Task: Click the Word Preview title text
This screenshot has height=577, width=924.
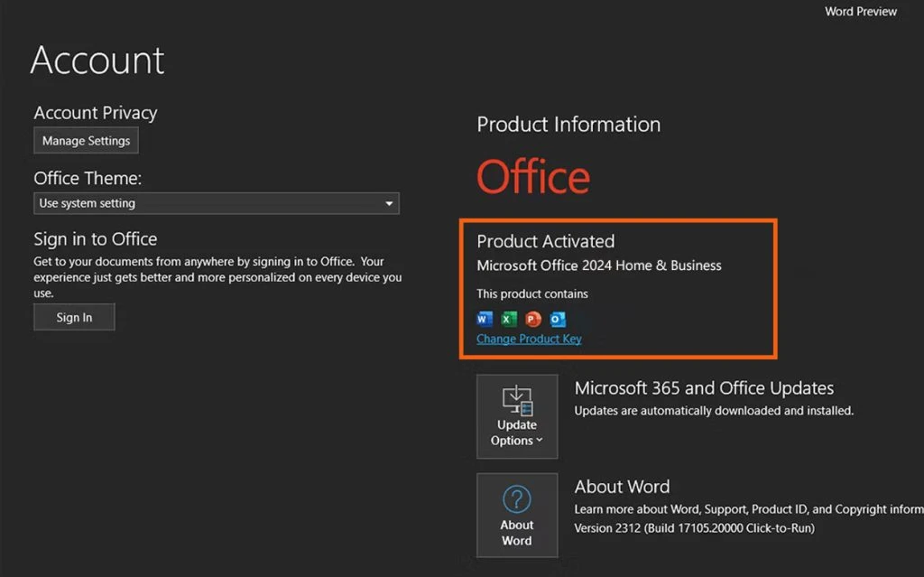Action: [x=860, y=11]
